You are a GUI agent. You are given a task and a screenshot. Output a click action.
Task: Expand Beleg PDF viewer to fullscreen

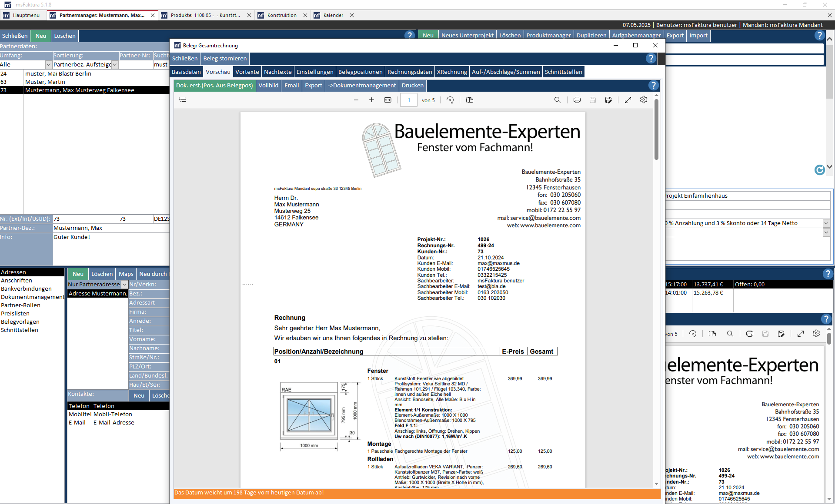pyautogui.click(x=628, y=100)
